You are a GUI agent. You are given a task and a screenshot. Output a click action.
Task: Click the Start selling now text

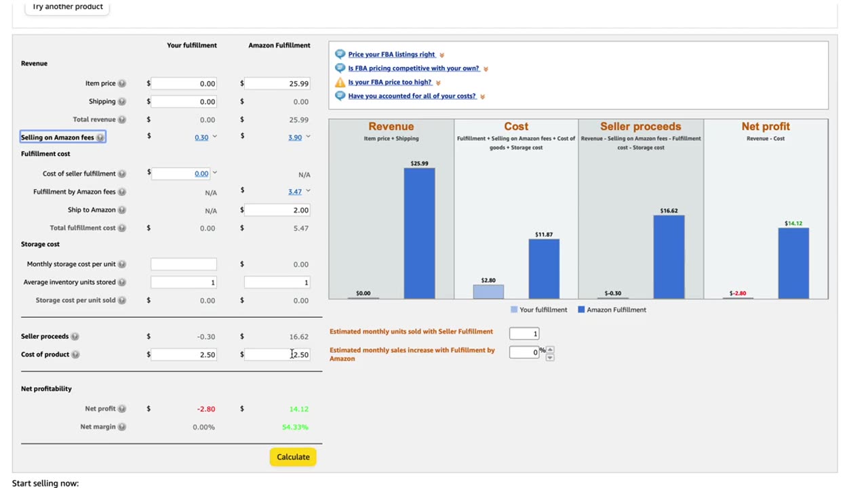[x=45, y=483]
